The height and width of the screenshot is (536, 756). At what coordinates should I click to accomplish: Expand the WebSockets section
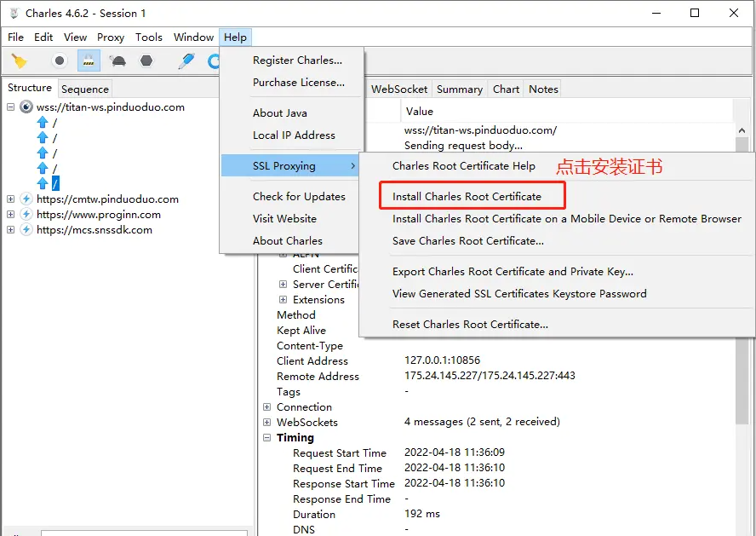point(266,423)
